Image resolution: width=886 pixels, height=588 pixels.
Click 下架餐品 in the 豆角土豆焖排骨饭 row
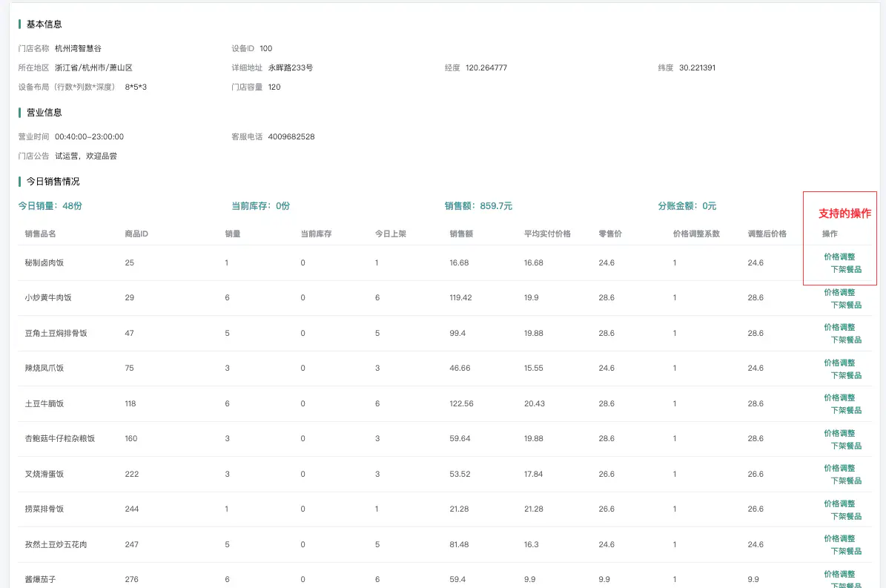pyautogui.click(x=846, y=340)
